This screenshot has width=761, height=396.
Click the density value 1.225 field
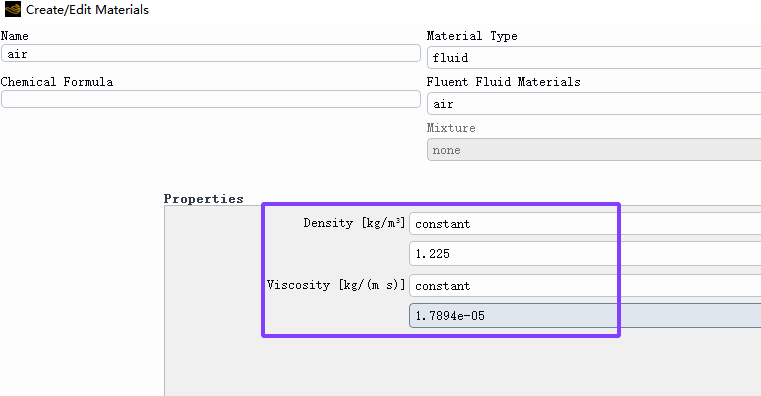585,254
